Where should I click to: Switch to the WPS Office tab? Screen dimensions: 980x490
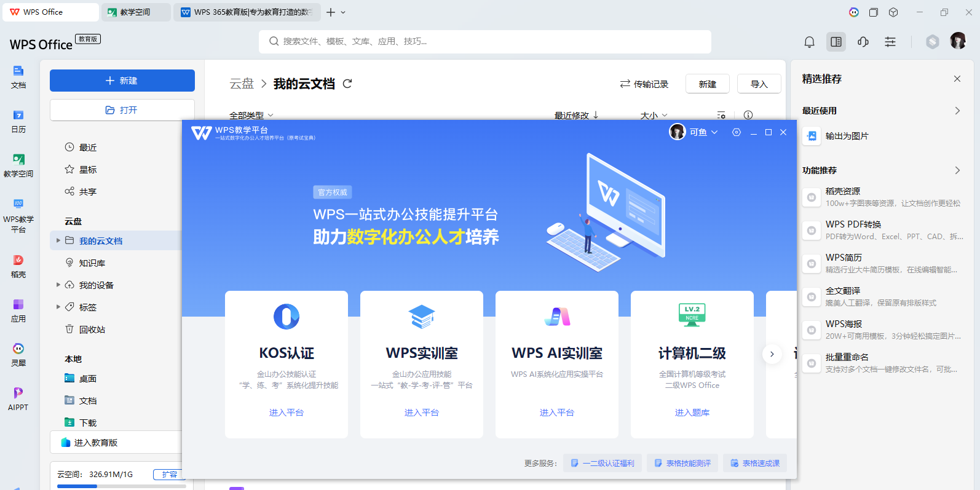click(50, 12)
